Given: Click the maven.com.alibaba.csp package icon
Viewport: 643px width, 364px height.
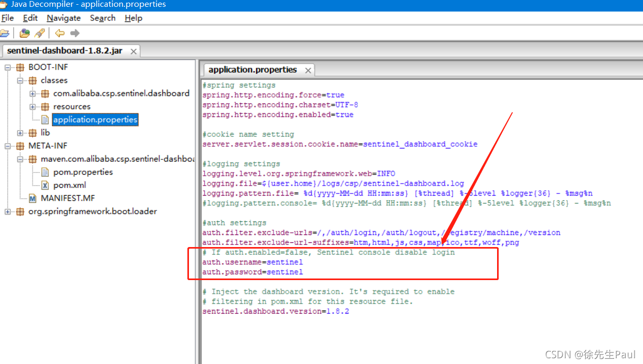Looking at the screenshot, I should [33, 159].
